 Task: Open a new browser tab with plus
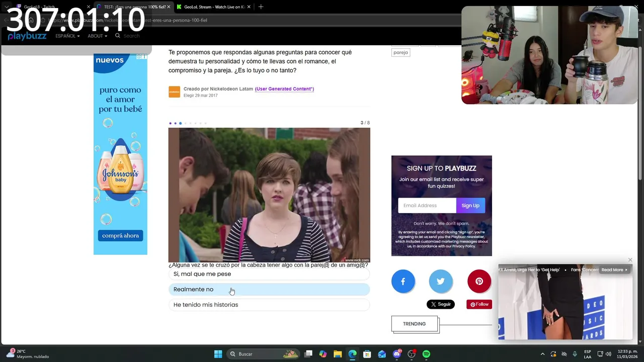pos(261,7)
